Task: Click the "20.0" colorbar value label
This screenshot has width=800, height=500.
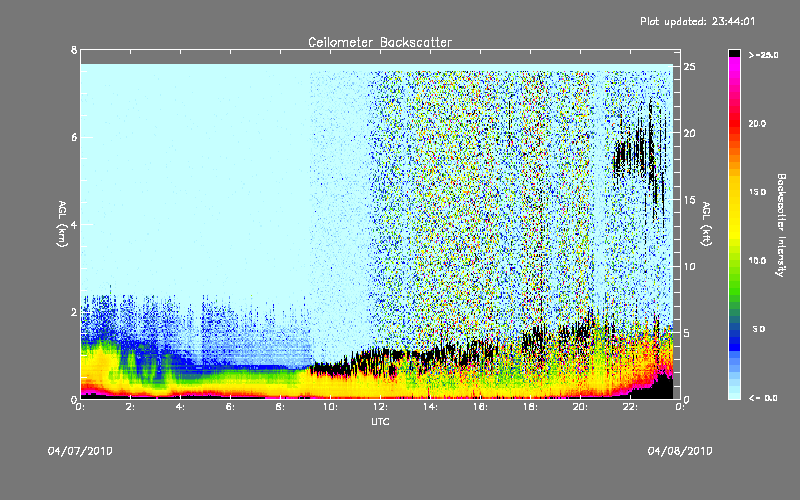Action: point(757,123)
